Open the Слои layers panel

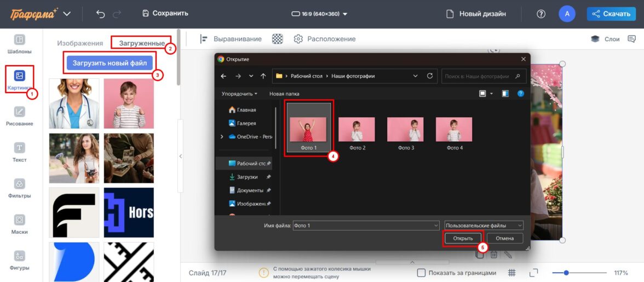click(605, 39)
